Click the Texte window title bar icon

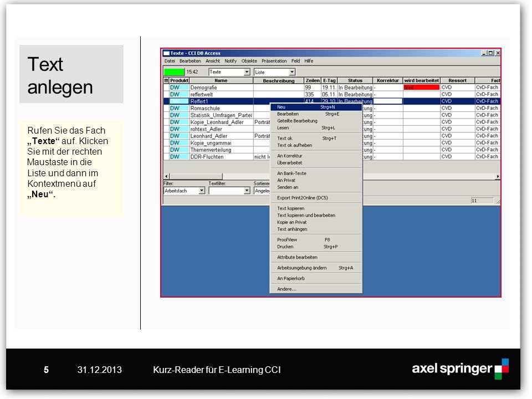click(x=166, y=53)
